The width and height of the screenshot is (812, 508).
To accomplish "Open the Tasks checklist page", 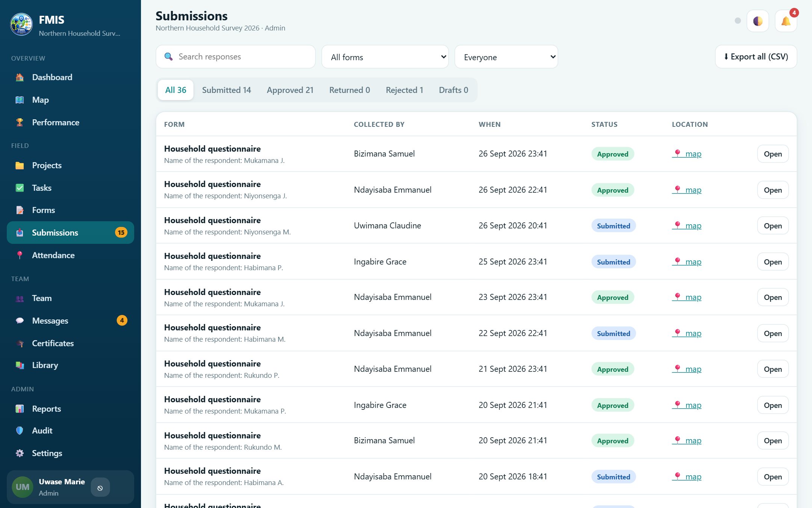I will [x=70, y=188].
